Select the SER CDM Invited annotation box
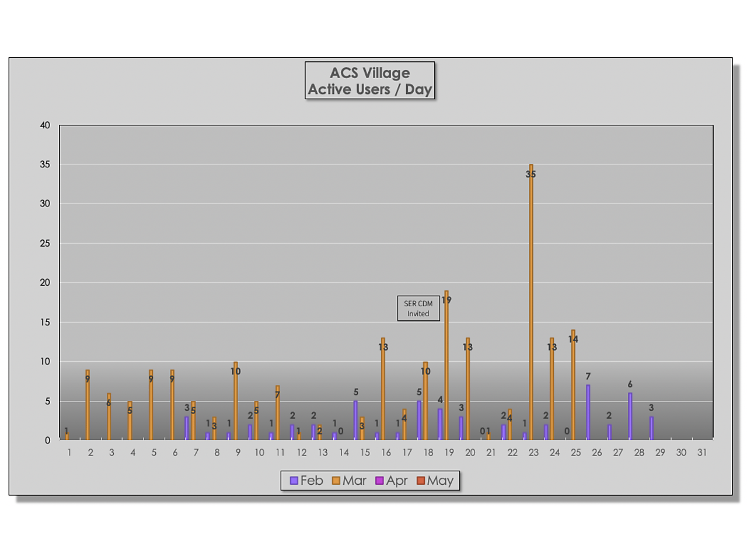The height and width of the screenshot is (560, 747). 418,309
